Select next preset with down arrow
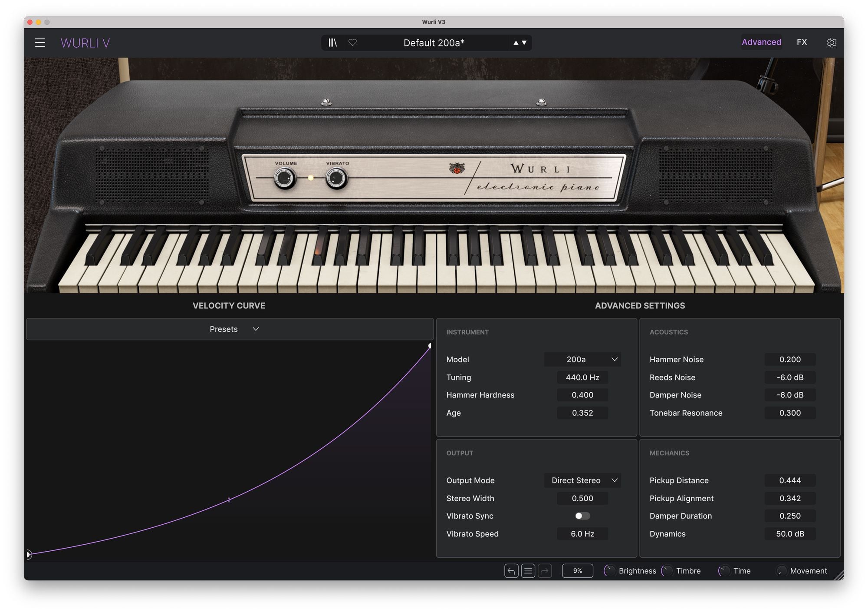The width and height of the screenshot is (868, 612). (524, 43)
